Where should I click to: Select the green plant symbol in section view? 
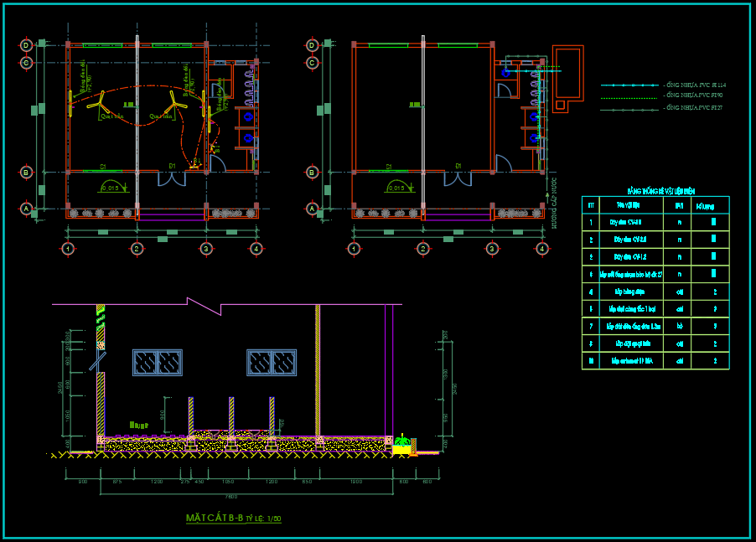pyautogui.click(x=403, y=441)
